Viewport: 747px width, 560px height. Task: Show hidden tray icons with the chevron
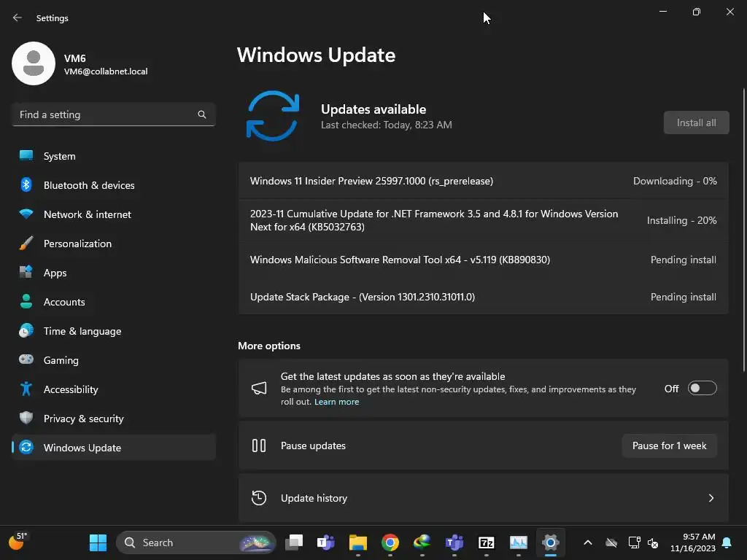(x=588, y=542)
